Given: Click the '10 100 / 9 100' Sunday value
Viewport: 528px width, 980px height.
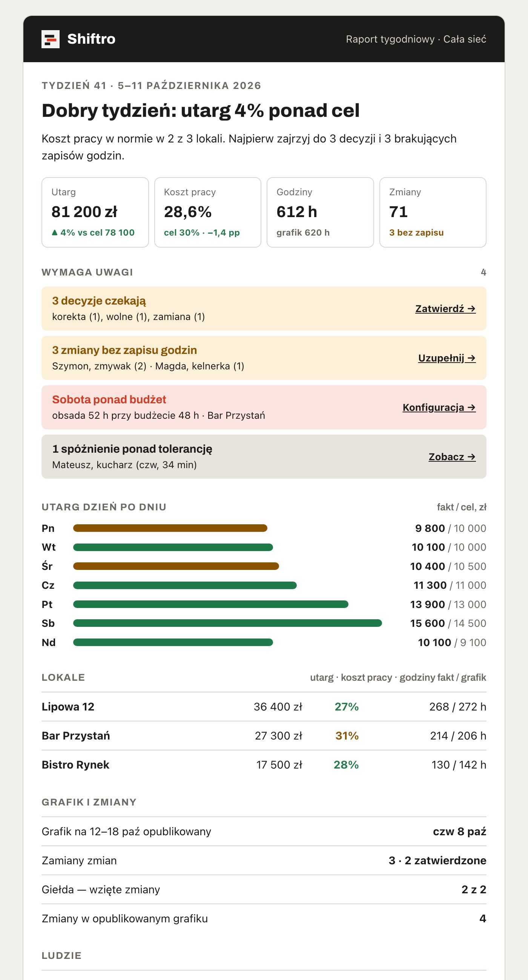Looking at the screenshot, I should 452,643.
